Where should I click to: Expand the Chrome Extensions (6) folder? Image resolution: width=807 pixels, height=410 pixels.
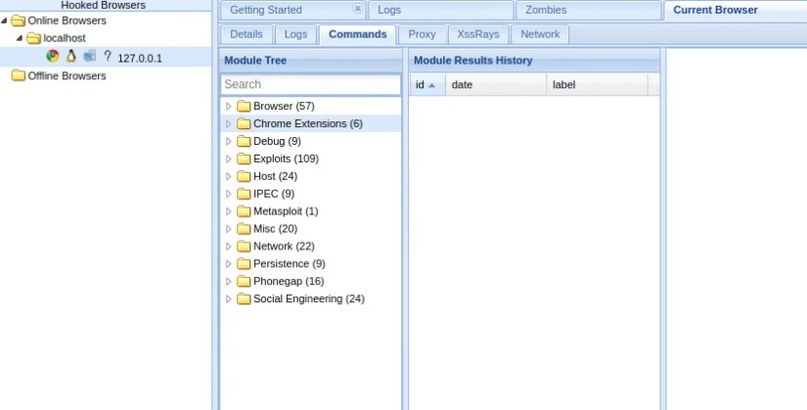[x=229, y=124]
